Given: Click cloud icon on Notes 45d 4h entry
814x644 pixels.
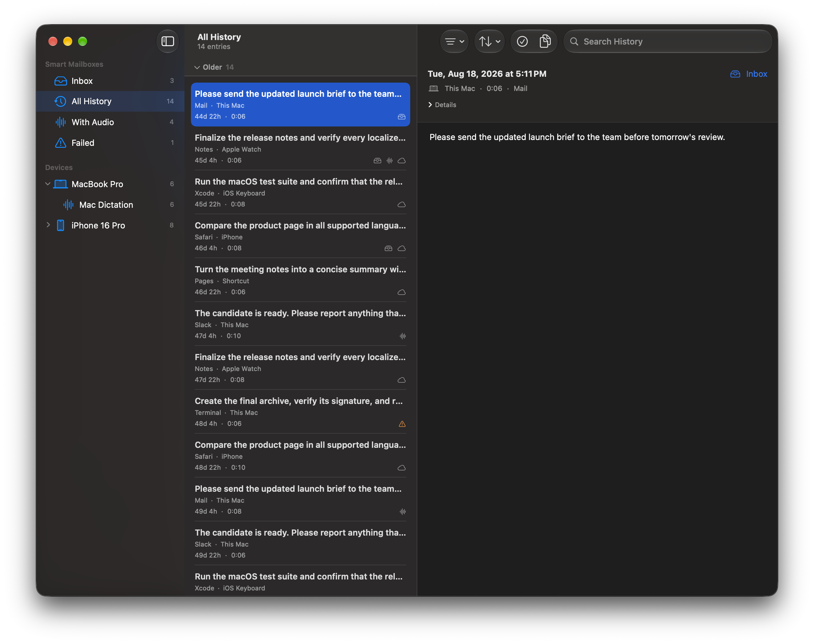Looking at the screenshot, I should click(401, 161).
